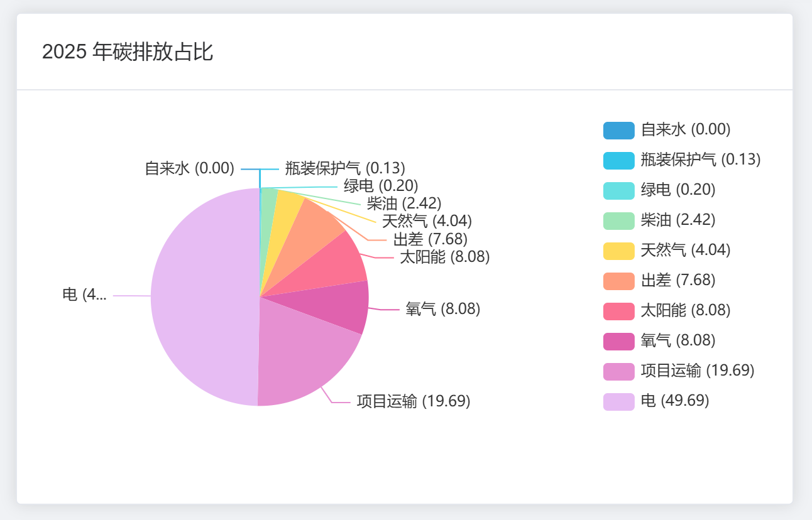Toggle the 瓶装保护气 legend swatch
Viewport: 812px width, 520px height.
[618, 160]
